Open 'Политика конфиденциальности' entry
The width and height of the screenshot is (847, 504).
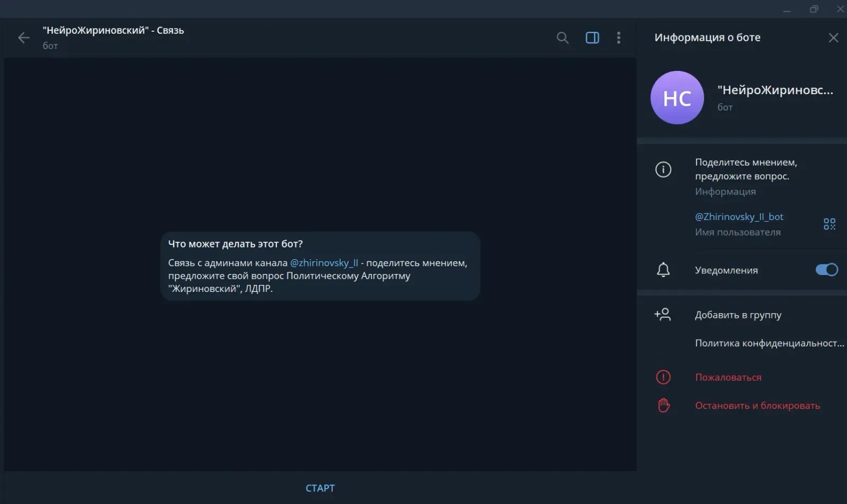point(769,343)
